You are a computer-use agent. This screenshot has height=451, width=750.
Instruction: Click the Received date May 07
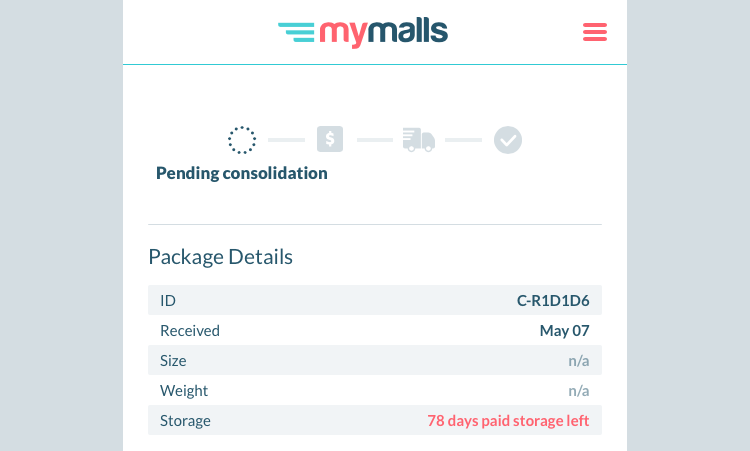pos(564,330)
